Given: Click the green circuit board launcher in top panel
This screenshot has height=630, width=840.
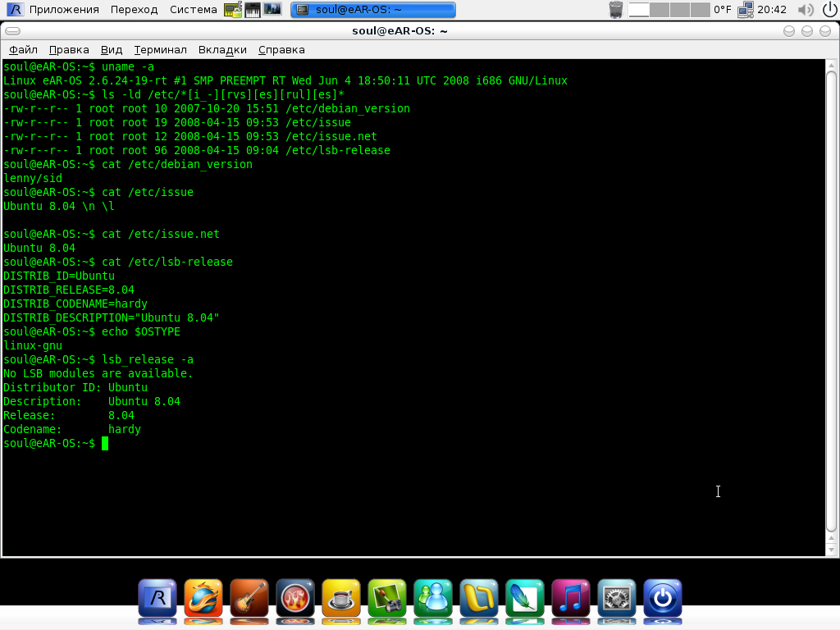Looking at the screenshot, I should click(x=232, y=10).
